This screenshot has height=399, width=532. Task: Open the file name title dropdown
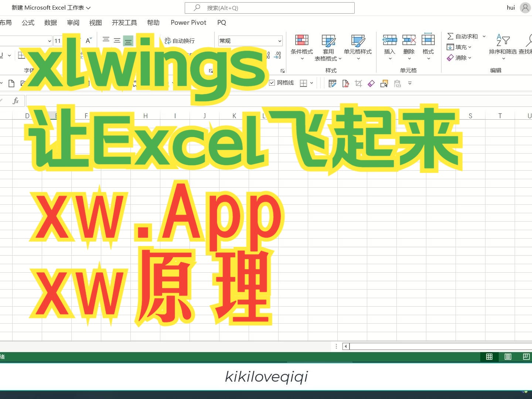(88, 8)
